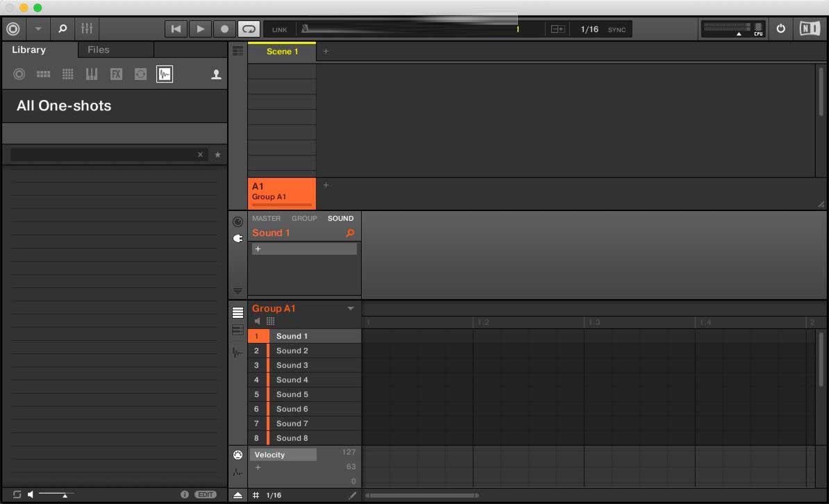
Task: Select the FX effects filter icon
Action: [117, 74]
